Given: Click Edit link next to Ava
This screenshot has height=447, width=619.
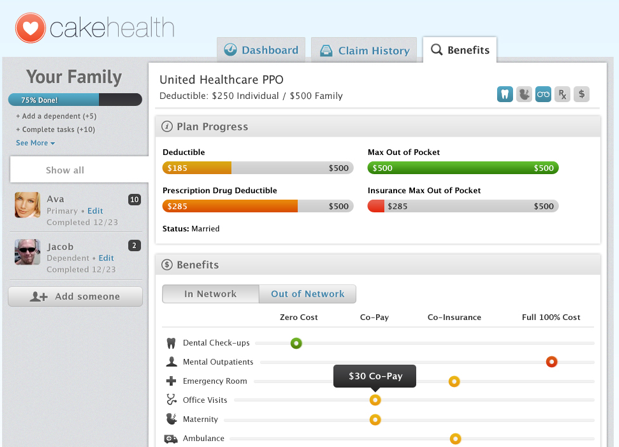Looking at the screenshot, I should (x=95, y=211).
